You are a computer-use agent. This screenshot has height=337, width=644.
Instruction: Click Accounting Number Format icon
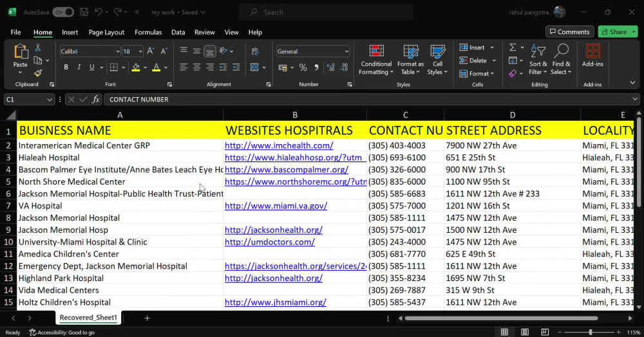click(283, 68)
